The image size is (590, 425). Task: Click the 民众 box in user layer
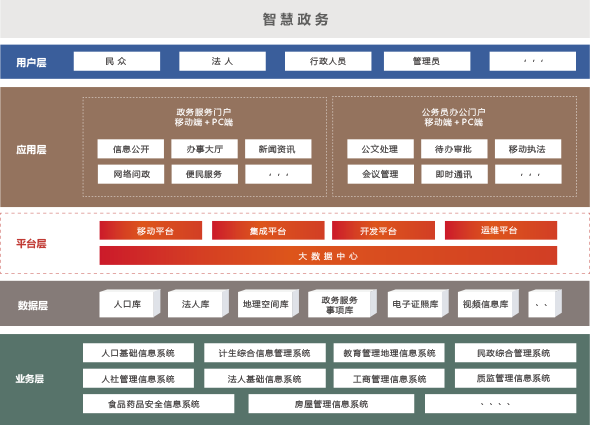pyautogui.click(x=117, y=61)
